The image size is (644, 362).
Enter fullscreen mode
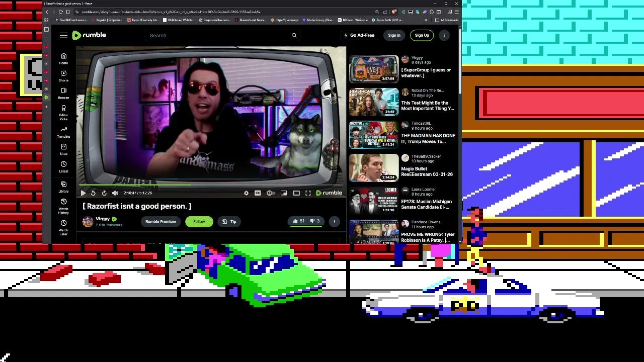pyautogui.click(x=308, y=193)
